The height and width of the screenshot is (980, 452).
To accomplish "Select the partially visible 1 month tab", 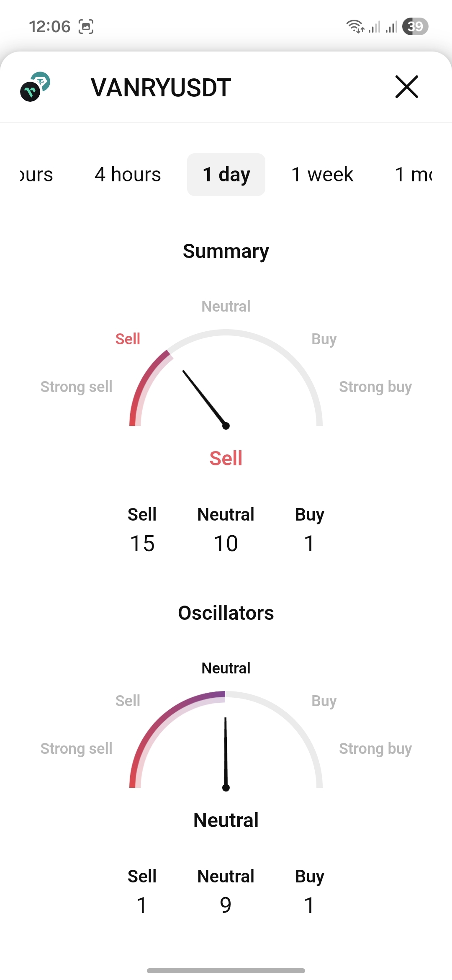I will coord(413,175).
